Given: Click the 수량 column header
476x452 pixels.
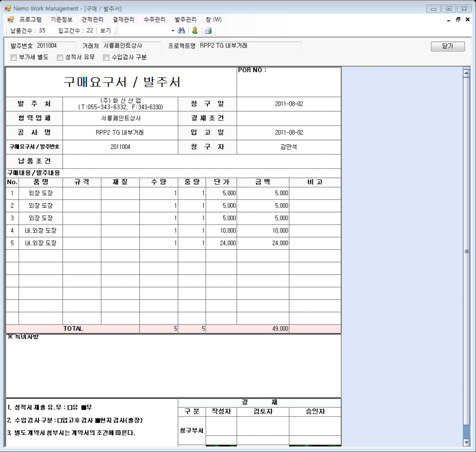Looking at the screenshot, I should (x=159, y=182).
